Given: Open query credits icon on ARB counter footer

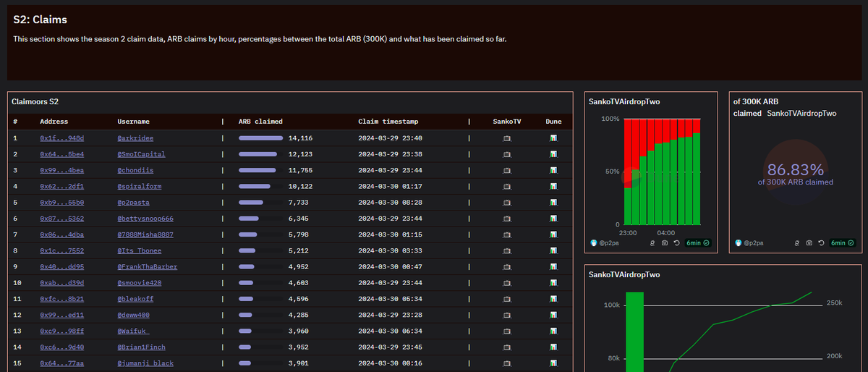Looking at the screenshot, I should pyautogui.click(x=796, y=243).
